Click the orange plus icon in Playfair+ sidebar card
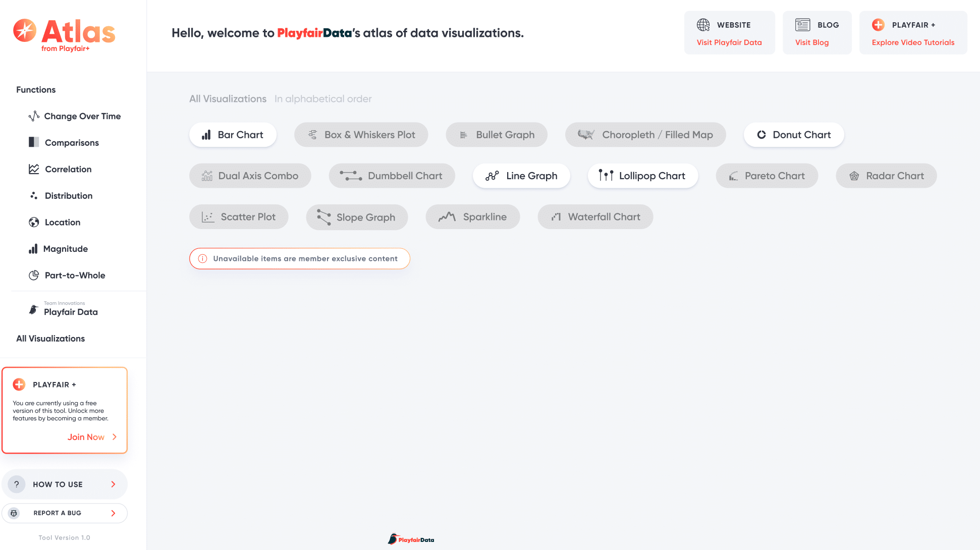 pos(19,384)
